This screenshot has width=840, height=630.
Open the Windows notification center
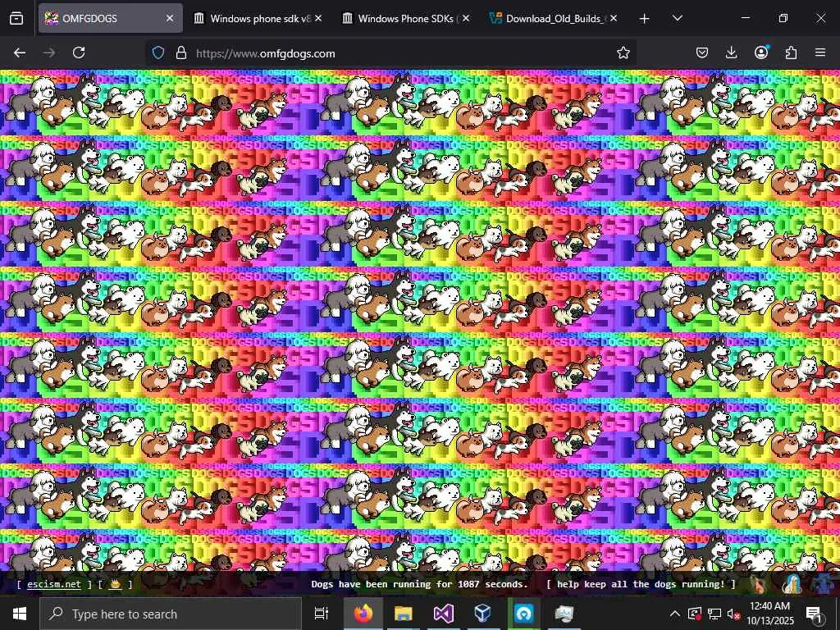(x=814, y=614)
